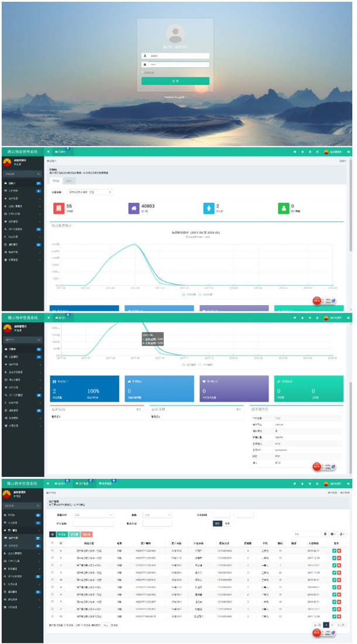Click the green user icon beside 0
The image size is (357, 644).
(x=283, y=207)
